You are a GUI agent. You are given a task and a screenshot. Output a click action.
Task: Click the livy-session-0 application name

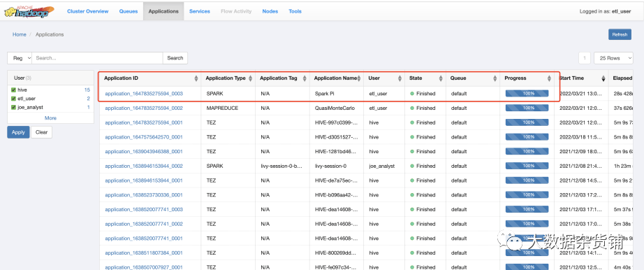pos(330,166)
